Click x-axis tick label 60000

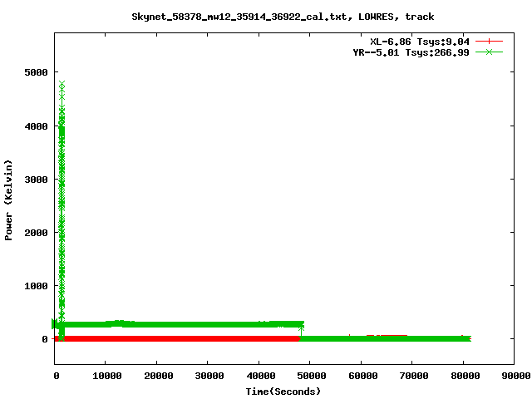(363, 376)
